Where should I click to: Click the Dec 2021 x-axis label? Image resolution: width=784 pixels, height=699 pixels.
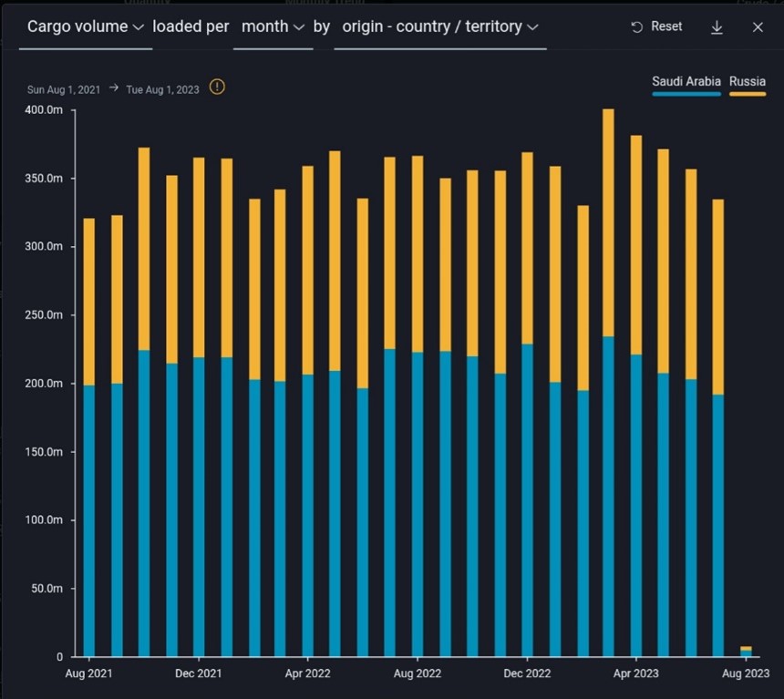(198, 673)
